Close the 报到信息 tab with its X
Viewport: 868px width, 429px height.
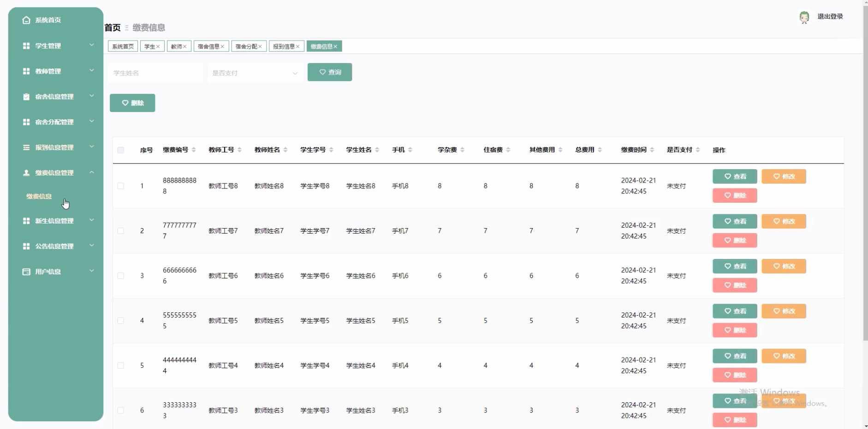pyautogui.click(x=297, y=47)
